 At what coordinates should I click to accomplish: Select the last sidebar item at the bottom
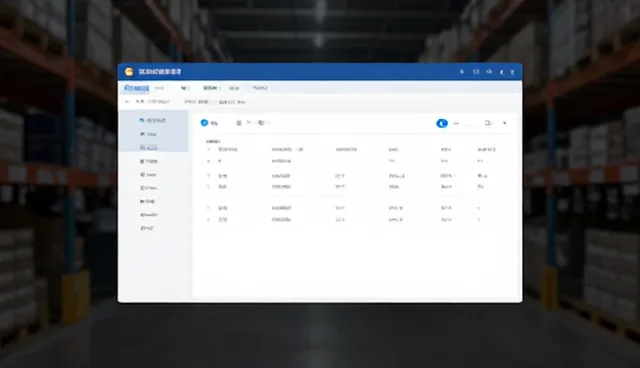tap(147, 228)
